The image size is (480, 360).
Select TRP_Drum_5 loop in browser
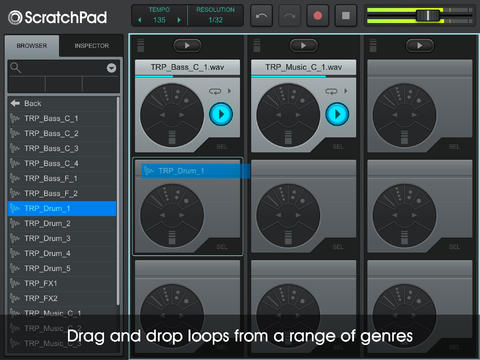(62, 268)
